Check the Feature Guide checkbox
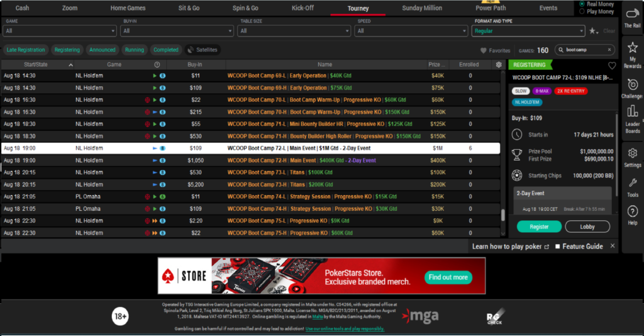This screenshot has width=644, height=336. (x=558, y=247)
